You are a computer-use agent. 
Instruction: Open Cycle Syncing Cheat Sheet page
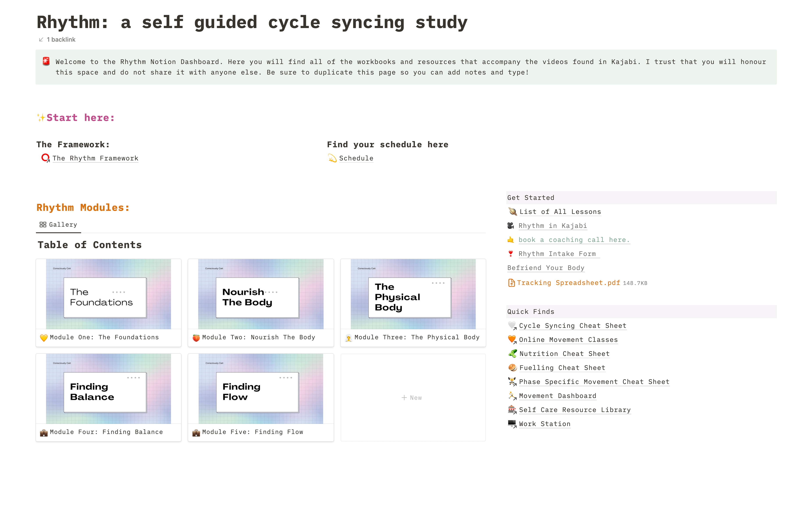573,325
